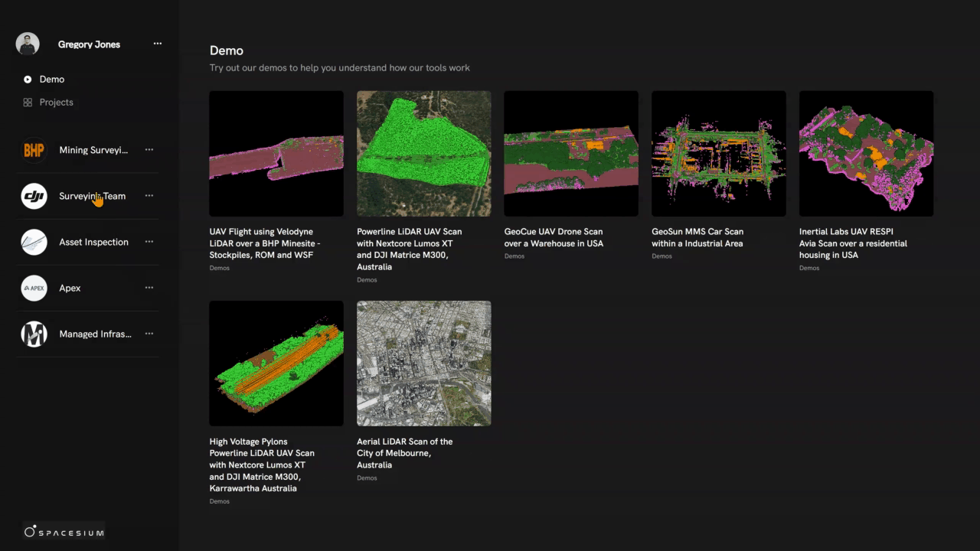Open the GeoCue Warehouse scan thumbnail
The height and width of the screenshot is (551, 980).
(571, 154)
